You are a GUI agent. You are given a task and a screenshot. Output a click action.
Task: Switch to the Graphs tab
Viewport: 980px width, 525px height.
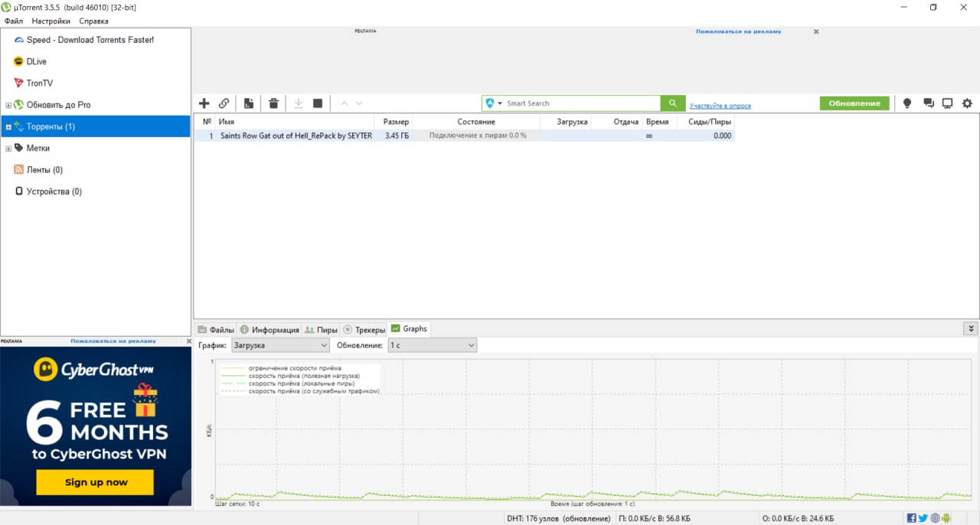click(409, 328)
